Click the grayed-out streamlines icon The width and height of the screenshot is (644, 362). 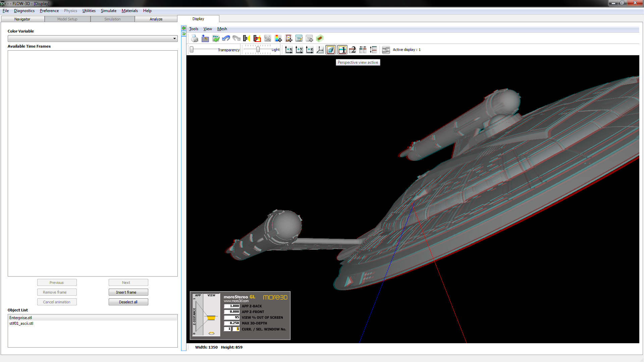point(268,39)
